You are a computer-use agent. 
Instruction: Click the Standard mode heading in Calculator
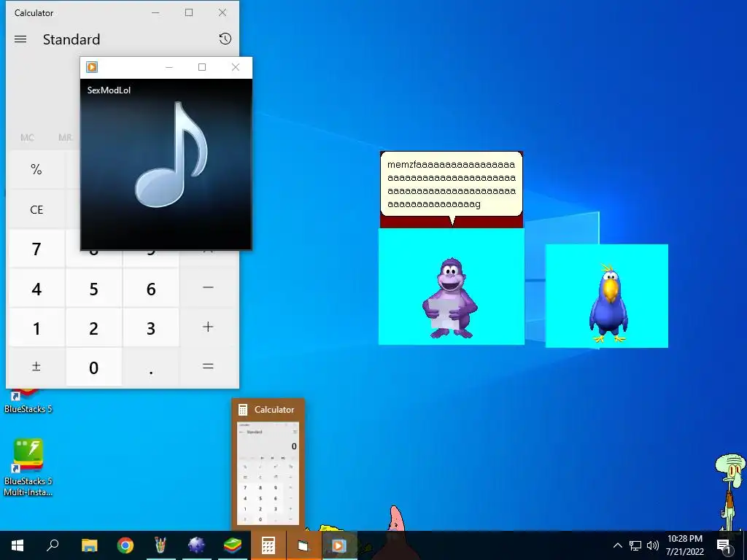tap(71, 39)
